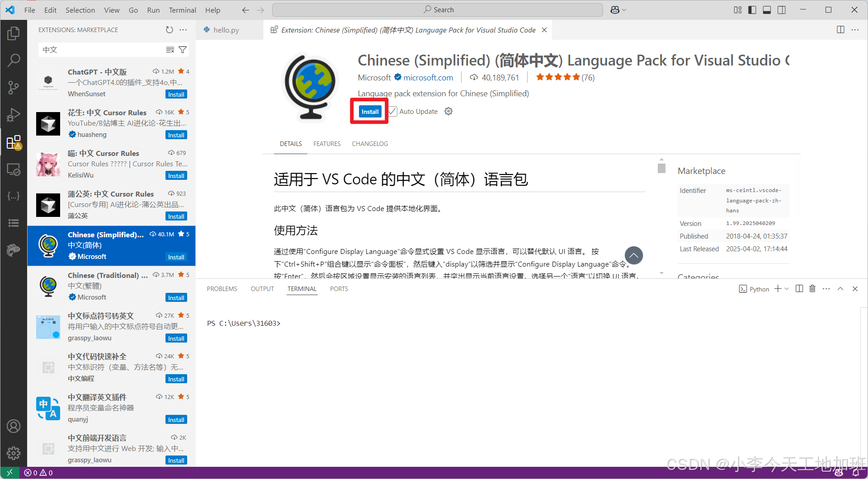Screen dimensions: 868x479
Task: Open editor more actions ellipsis
Action: pyautogui.click(x=855, y=30)
